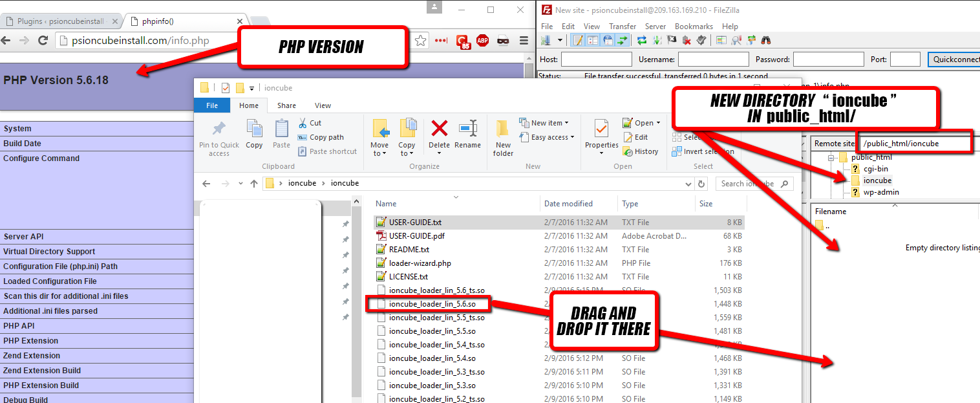This screenshot has width=980, height=403.
Task: Click Copy icon in Explorer ribbon
Action: pyautogui.click(x=254, y=134)
